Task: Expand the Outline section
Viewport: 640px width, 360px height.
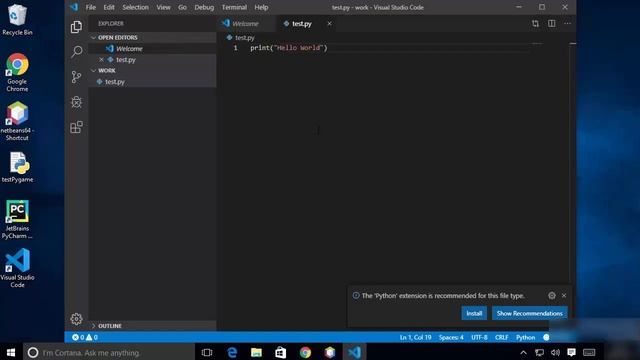Action: pos(152,326)
